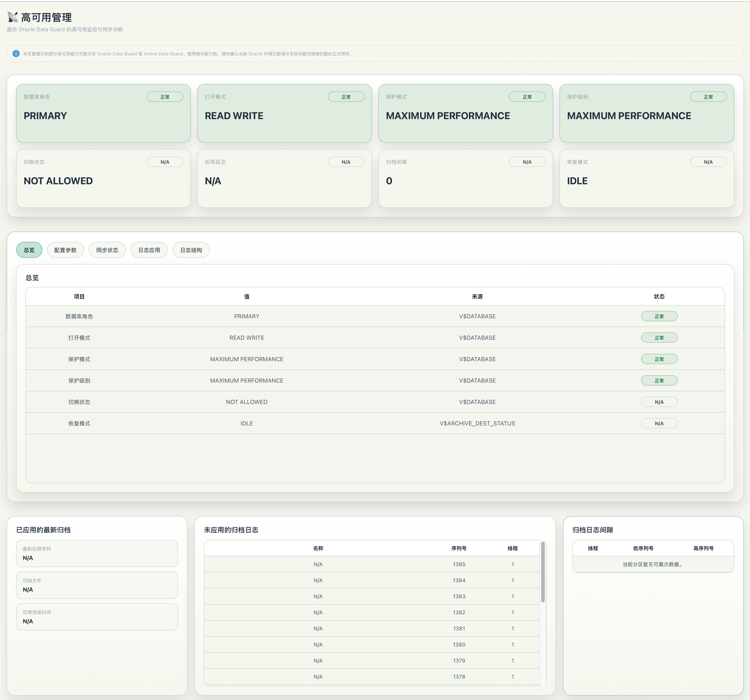Click the 正常 badge on 打开模式 card
750x700 pixels.
coord(346,97)
